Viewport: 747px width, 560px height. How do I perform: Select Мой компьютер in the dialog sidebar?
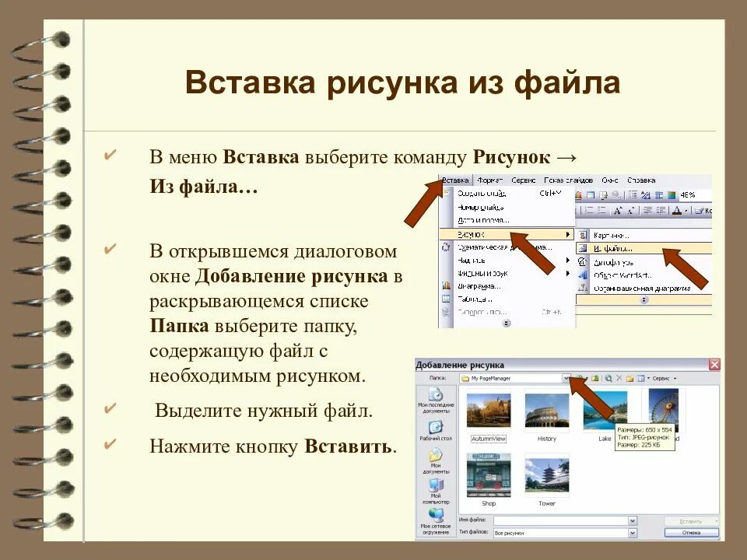click(436, 492)
